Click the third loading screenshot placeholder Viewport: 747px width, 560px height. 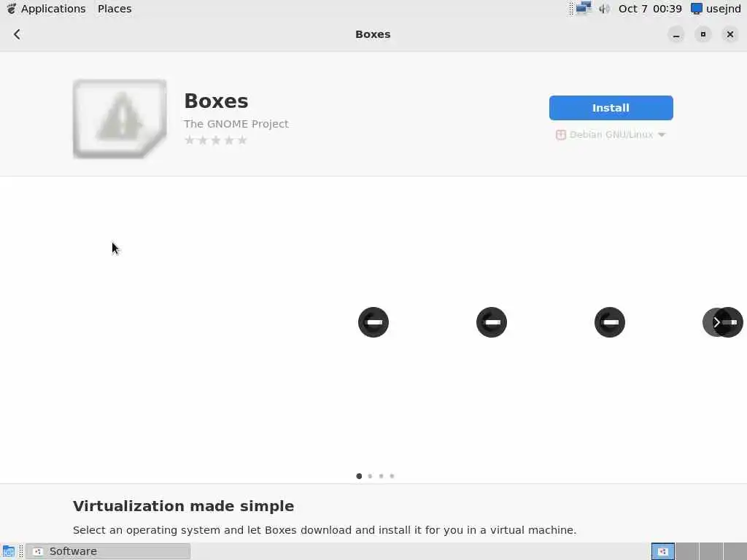pyautogui.click(x=610, y=322)
